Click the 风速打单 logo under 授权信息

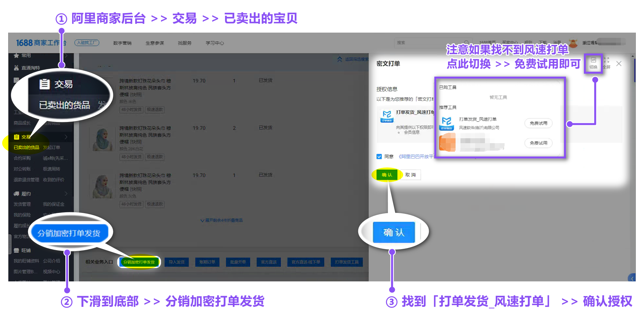(387, 116)
